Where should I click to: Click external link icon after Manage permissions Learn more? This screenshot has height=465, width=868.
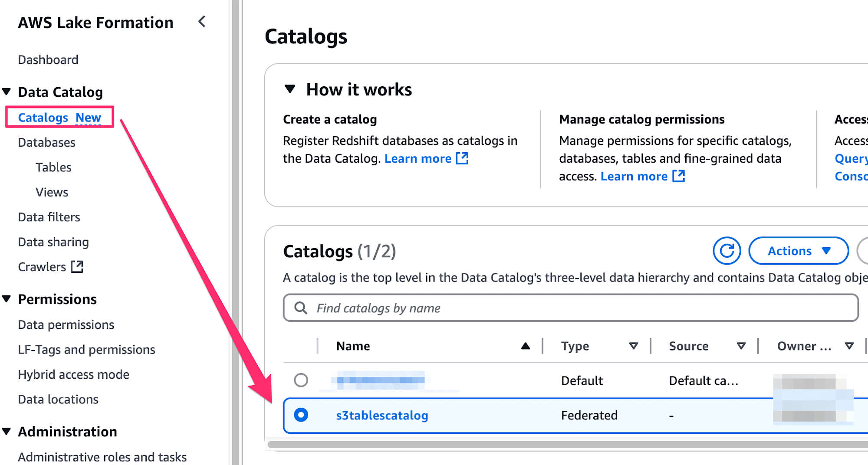(679, 176)
